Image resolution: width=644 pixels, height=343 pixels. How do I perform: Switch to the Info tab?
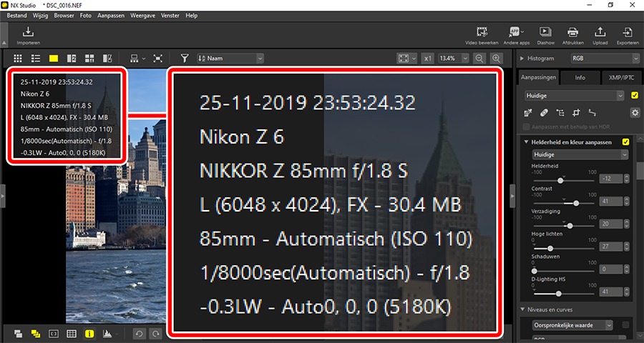580,77
